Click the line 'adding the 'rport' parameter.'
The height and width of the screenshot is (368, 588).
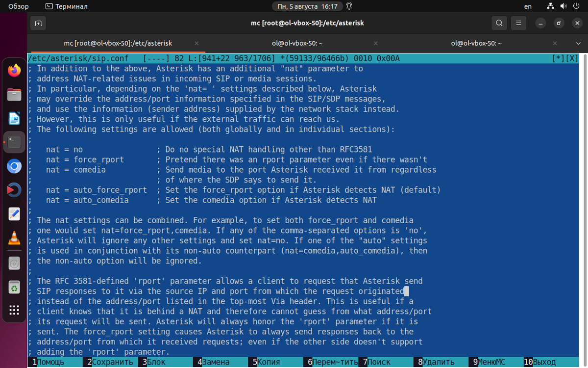[98, 352]
